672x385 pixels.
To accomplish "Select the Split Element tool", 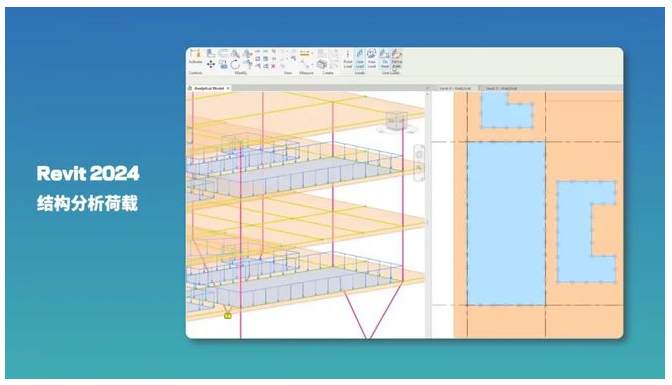I will point(257,51).
